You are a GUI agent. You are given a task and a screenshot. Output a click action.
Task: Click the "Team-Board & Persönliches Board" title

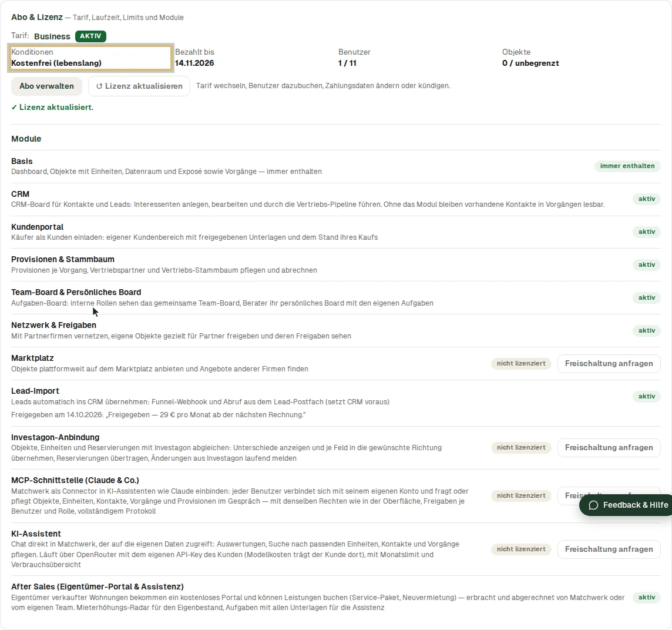[x=76, y=293]
